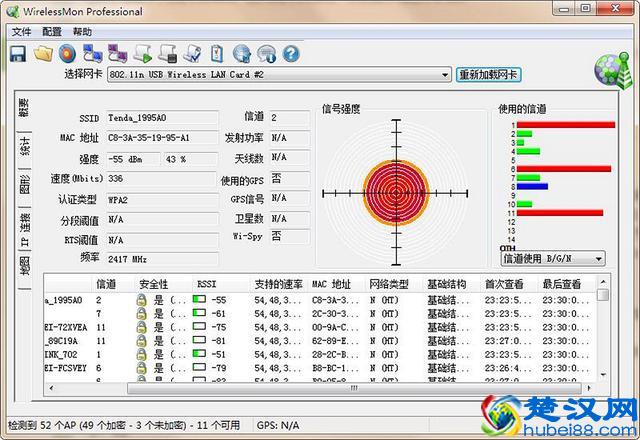Click the blue question mark help icon
The height and width of the screenshot is (440, 640).
tap(291, 54)
